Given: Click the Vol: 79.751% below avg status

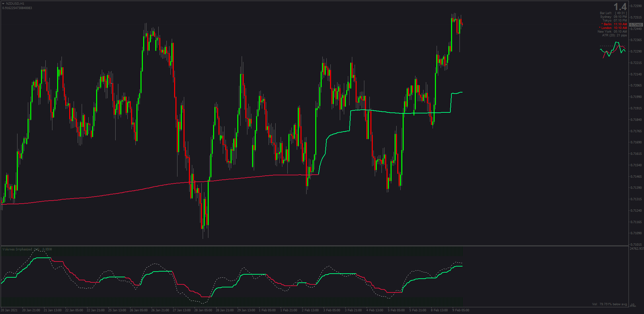Looking at the screenshot, I should coord(609,304).
